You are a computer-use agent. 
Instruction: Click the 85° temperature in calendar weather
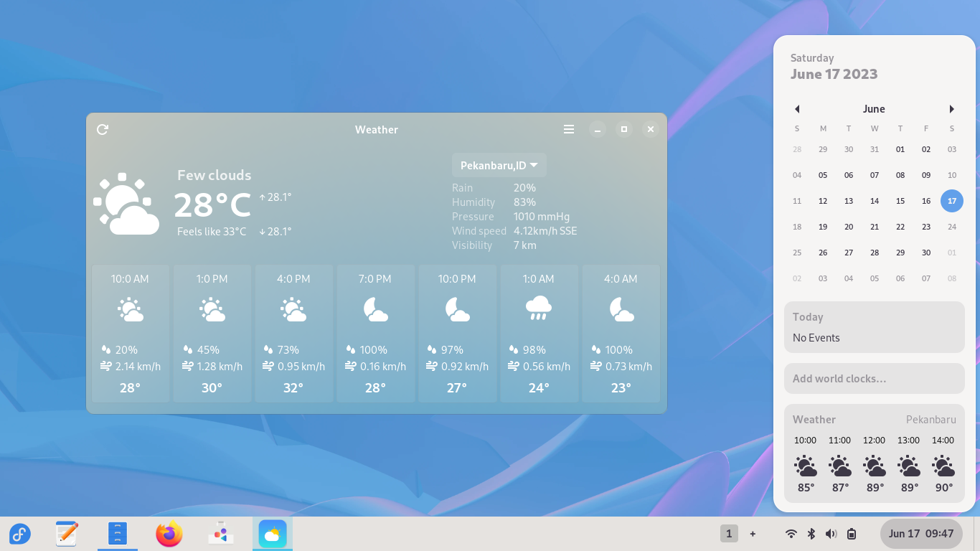pos(806,488)
